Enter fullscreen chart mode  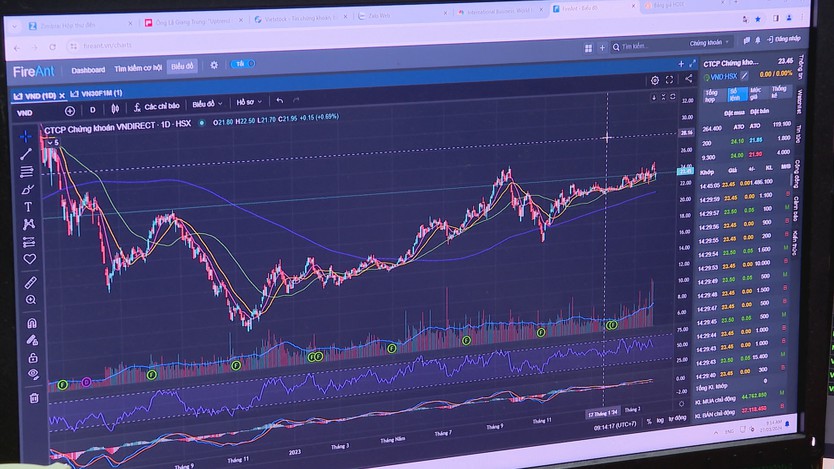point(670,80)
